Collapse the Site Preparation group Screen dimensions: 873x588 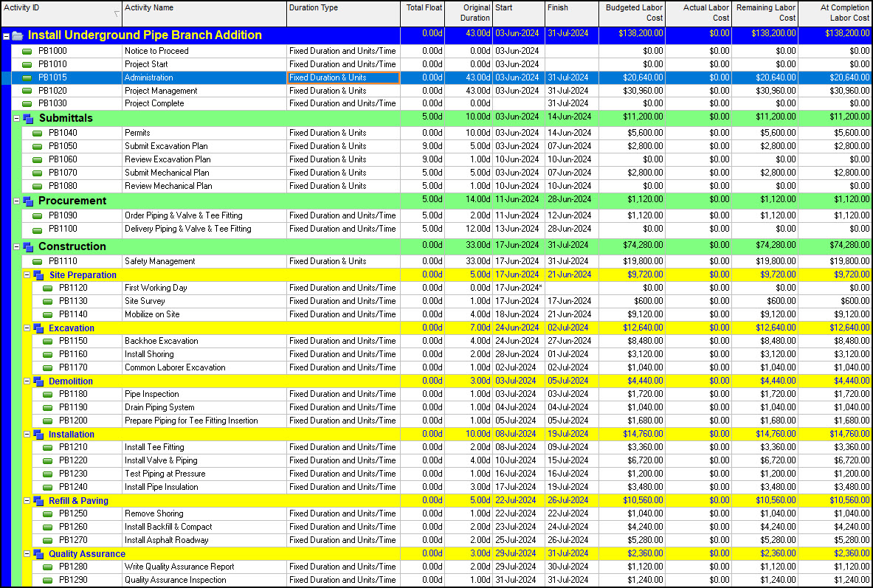point(27,275)
